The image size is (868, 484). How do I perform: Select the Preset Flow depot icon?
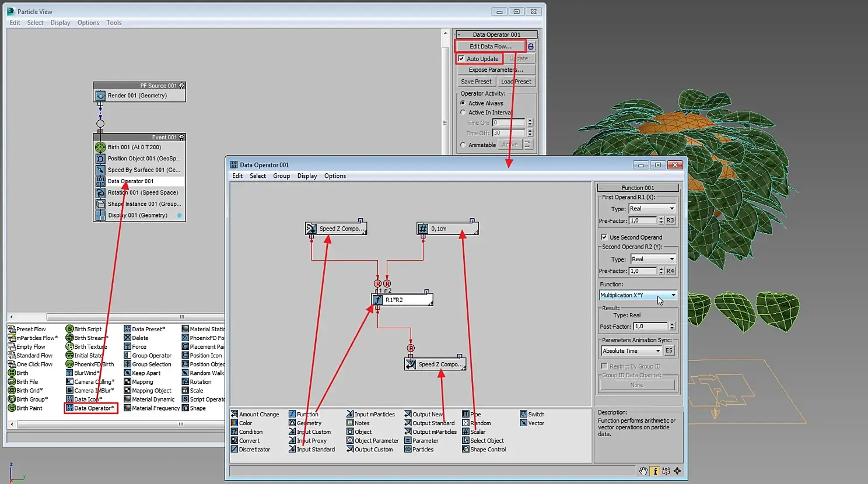click(12, 329)
